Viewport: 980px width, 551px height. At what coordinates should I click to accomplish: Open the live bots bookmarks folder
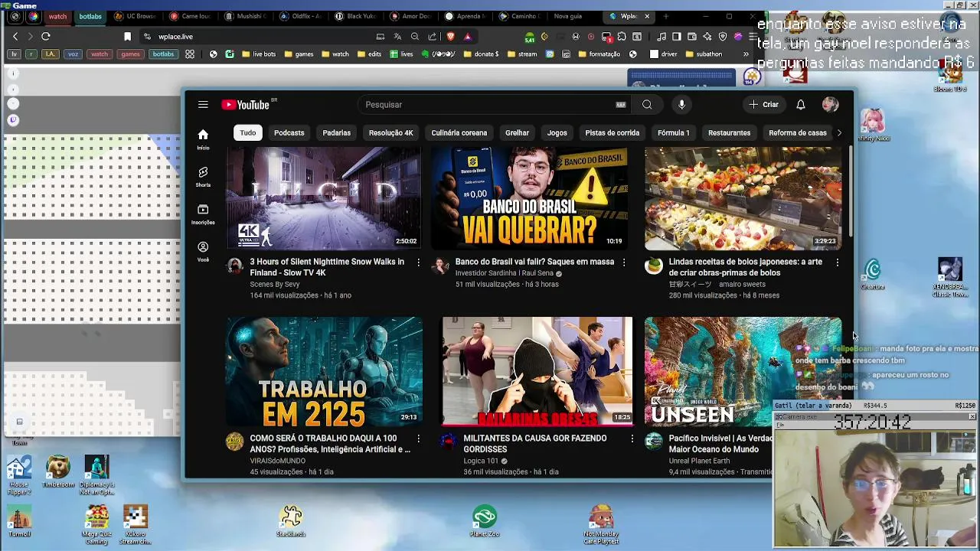coord(259,54)
